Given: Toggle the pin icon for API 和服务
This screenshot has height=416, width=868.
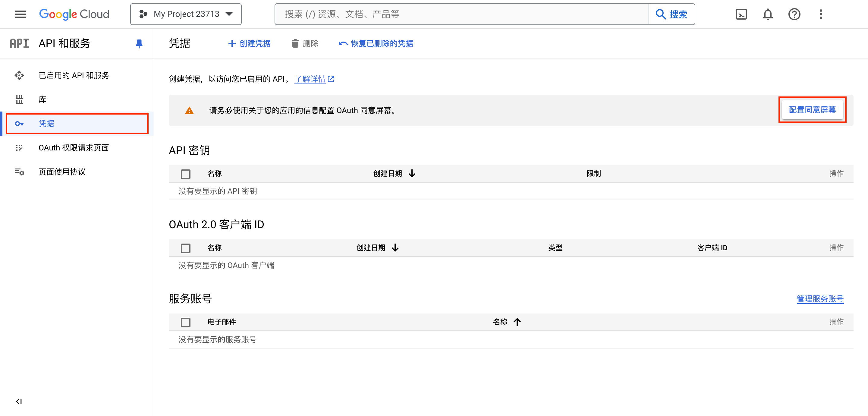Looking at the screenshot, I should point(139,43).
